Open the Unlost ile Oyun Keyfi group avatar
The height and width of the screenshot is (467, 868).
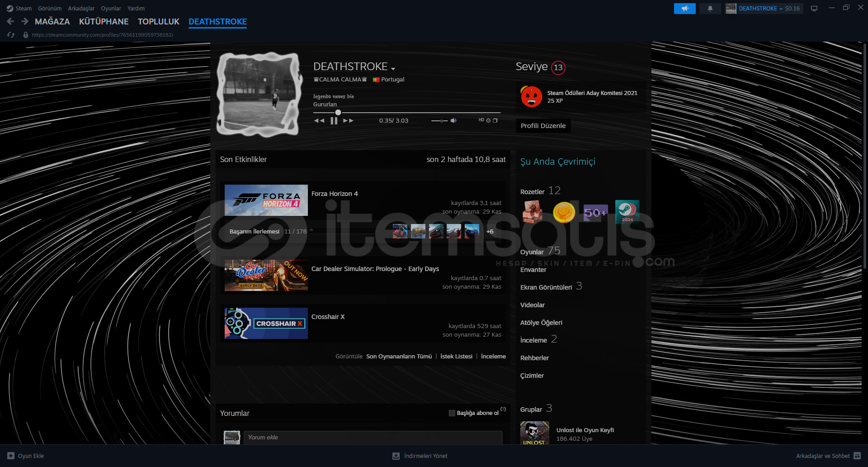(x=535, y=433)
